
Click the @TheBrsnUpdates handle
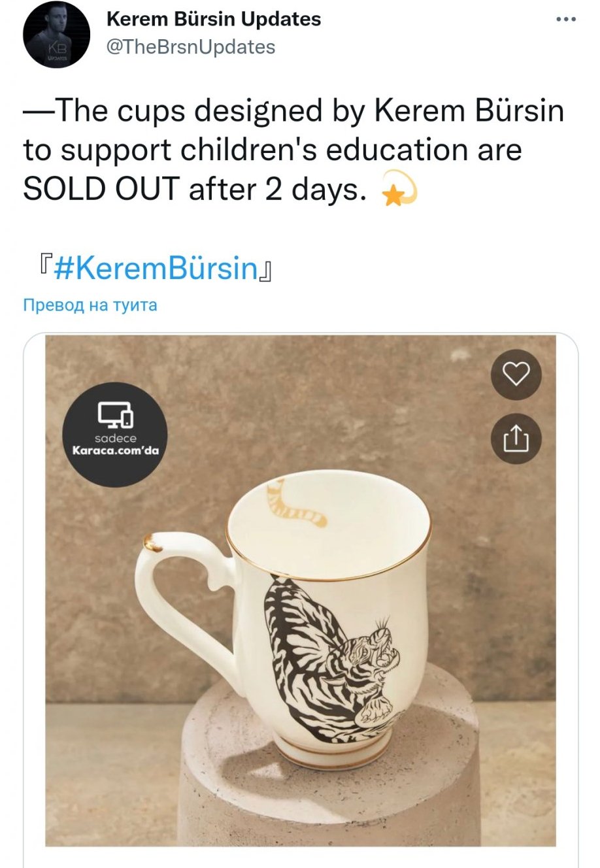tap(190, 47)
